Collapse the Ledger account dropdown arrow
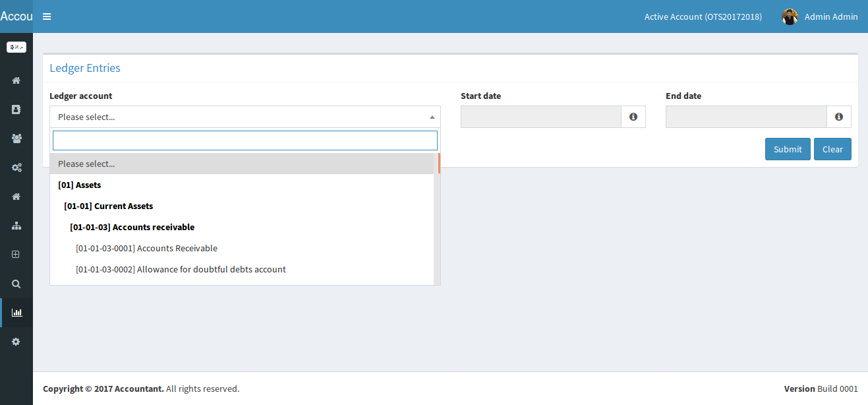The image size is (868, 405). [x=432, y=117]
